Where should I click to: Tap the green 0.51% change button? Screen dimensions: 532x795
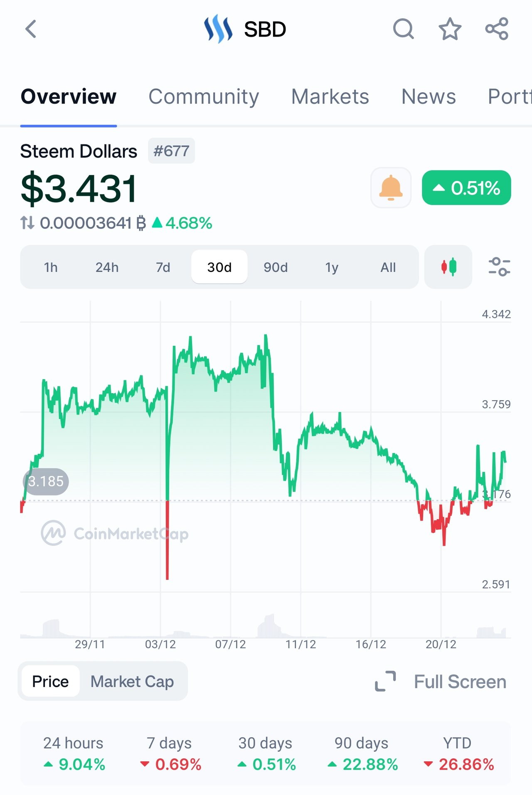466,187
